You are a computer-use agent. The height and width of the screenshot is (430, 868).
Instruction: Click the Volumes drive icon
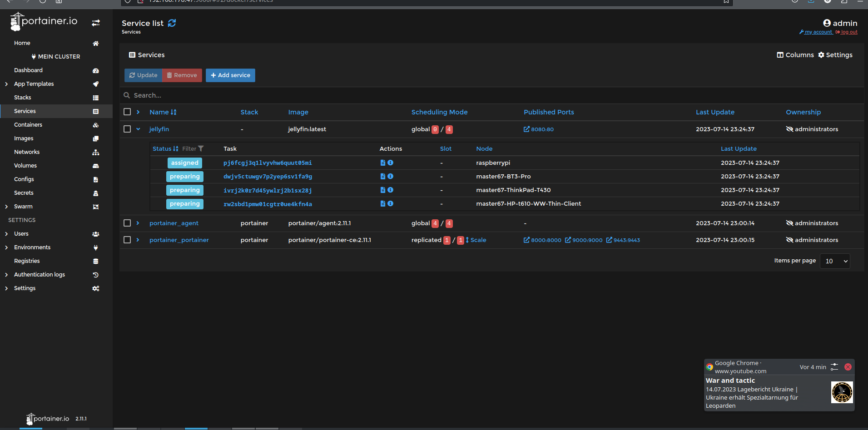coord(96,166)
